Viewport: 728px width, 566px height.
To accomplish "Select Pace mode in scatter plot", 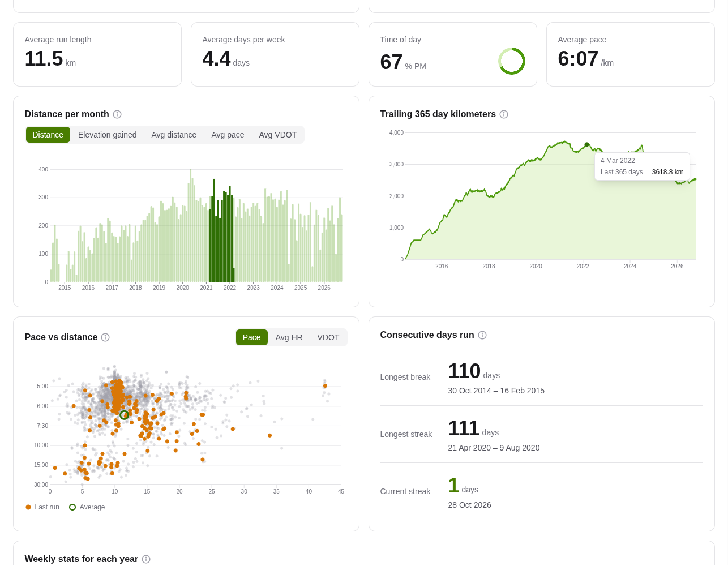I will [252, 337].
